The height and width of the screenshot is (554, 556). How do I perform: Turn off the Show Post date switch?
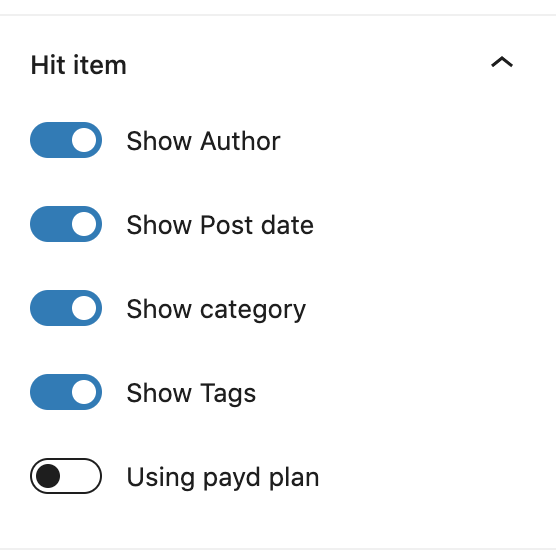coord(66,224)
